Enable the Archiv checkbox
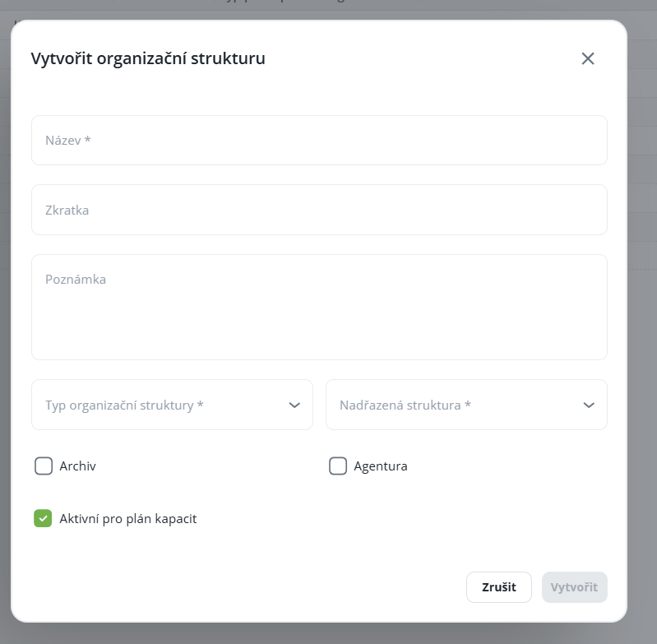 coord(44,466)
